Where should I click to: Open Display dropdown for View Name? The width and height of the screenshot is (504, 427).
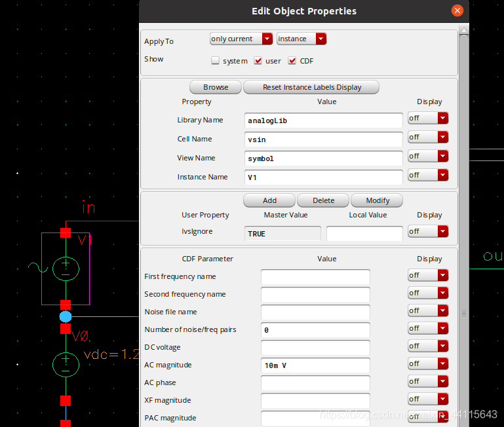[x=428, y=156]
